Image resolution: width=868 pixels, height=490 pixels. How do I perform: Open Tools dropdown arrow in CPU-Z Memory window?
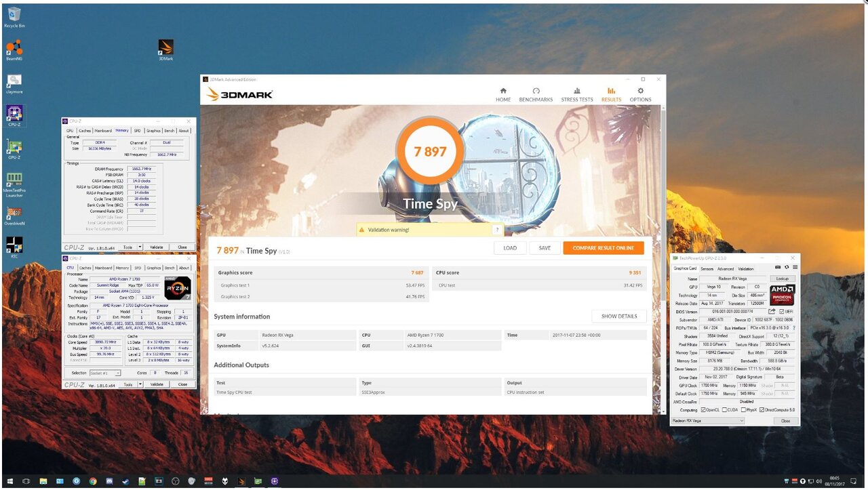point(140,247)
